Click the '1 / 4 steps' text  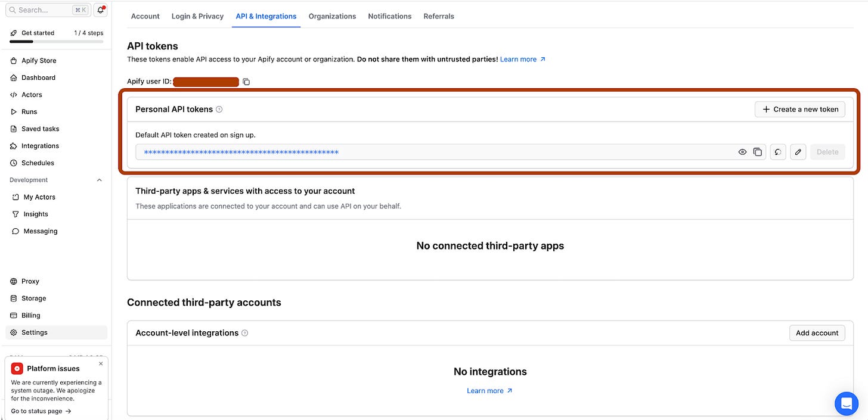pos(89,33)
